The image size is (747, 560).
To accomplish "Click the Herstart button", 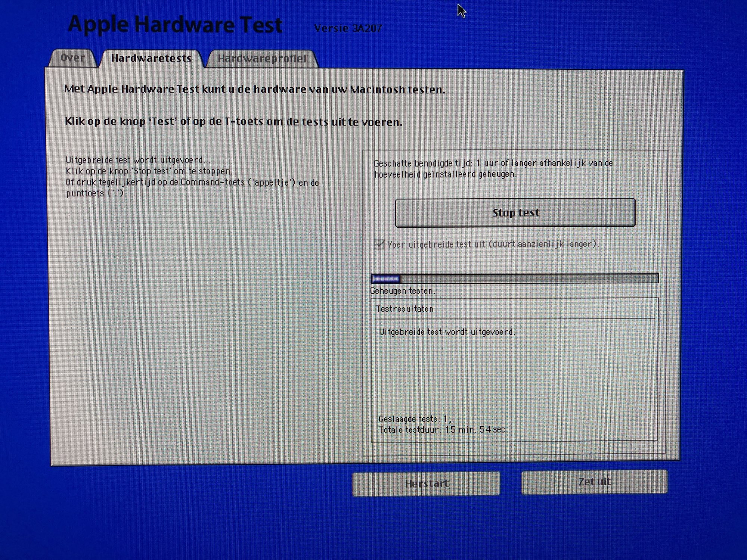I will 426,484.
